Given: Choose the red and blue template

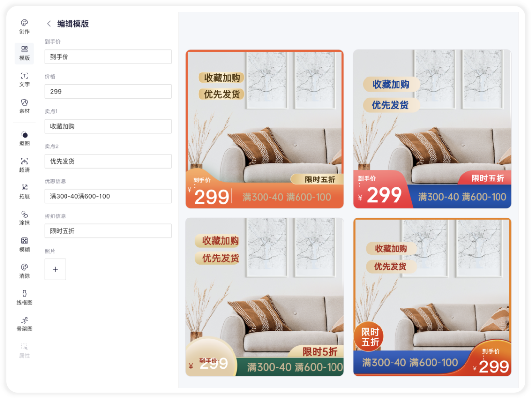Looking at the screenshot, I should (x=432, y=129).
